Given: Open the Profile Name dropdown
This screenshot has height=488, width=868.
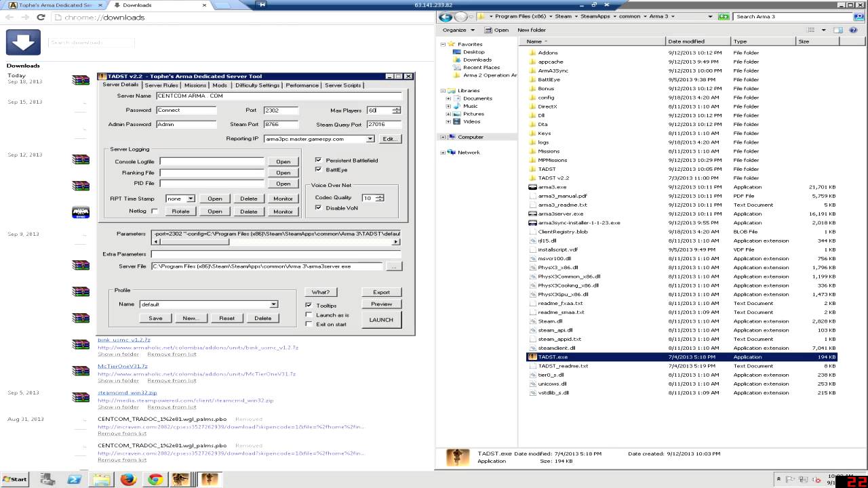Looking at the screenshot, I should tap(273, 304).
